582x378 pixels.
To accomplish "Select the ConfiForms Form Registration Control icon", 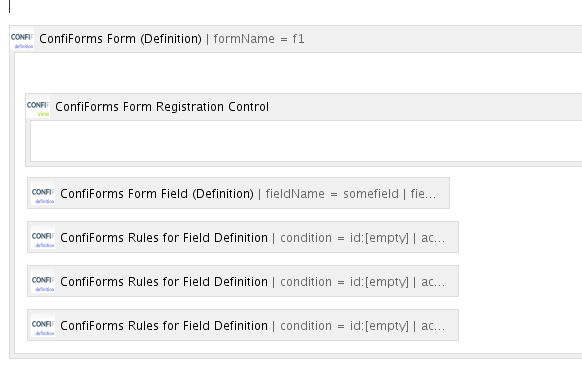I will click(x=38, y=107).
